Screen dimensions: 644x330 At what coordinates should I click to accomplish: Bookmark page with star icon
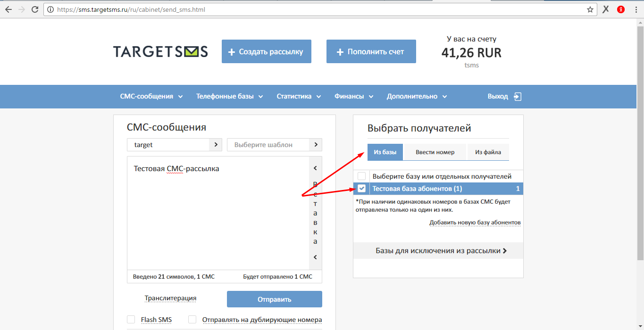pyautogui.click(x=590, y=9)
